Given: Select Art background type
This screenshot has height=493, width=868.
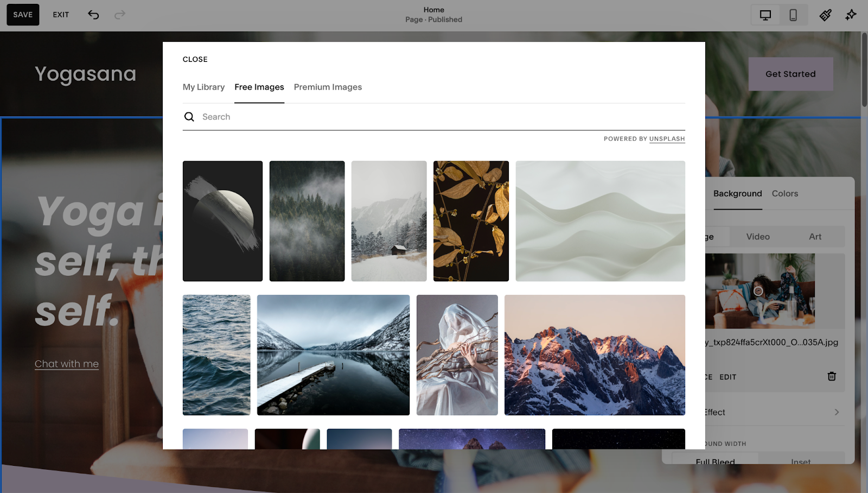Looking at the screenshot, I should point(815,237).
